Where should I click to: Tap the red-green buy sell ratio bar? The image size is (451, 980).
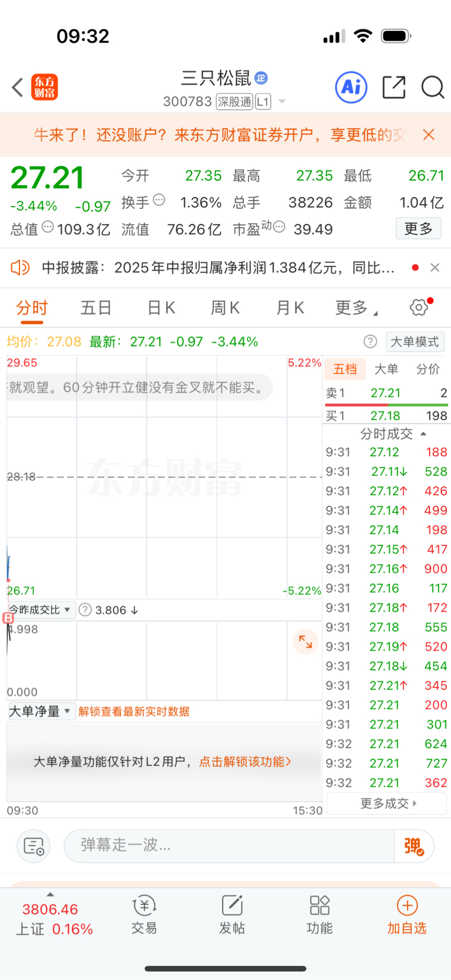click(386, 405)
